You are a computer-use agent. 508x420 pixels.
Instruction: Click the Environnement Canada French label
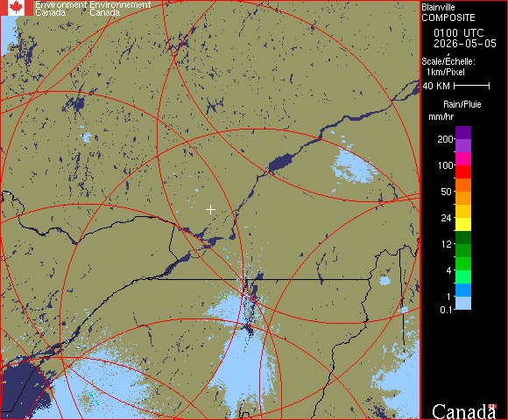[x=120, y=9]
